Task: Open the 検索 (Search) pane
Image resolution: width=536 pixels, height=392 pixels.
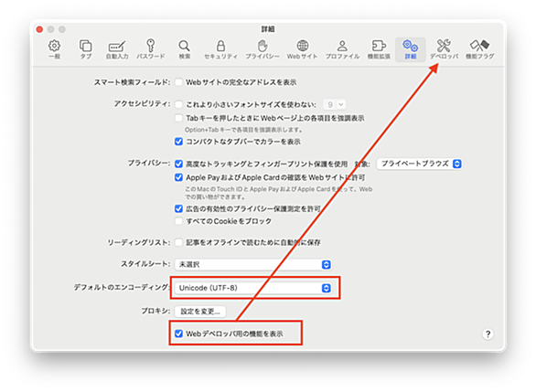Action: (x=184, y=49)
